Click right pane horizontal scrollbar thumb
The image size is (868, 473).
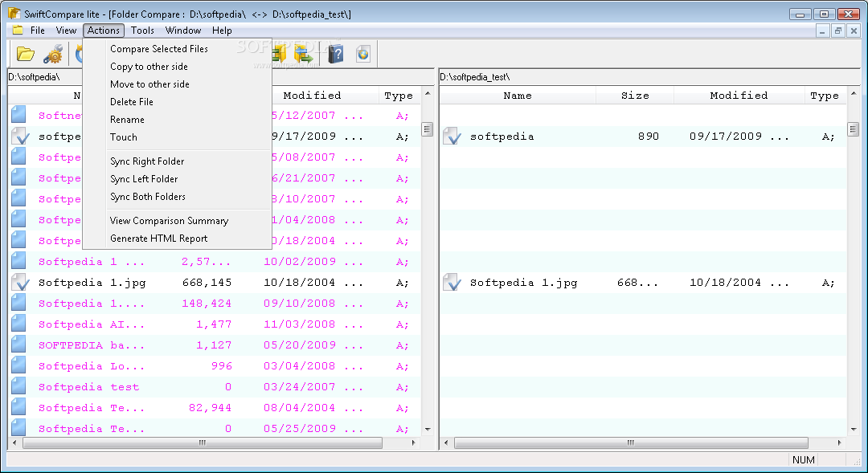tap(631, 442)
